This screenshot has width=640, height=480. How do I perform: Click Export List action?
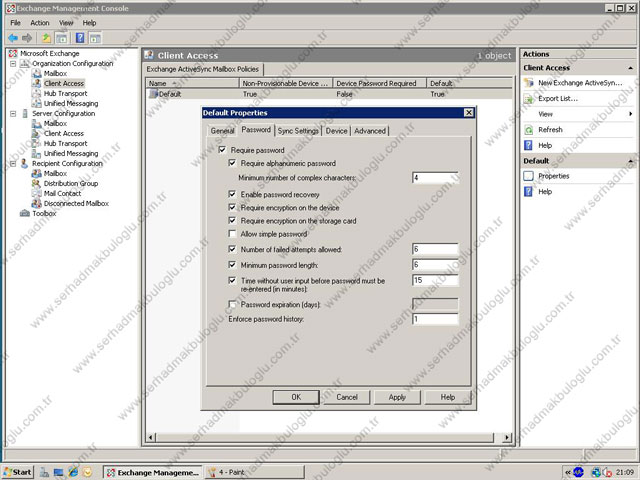tap(558, 98)
